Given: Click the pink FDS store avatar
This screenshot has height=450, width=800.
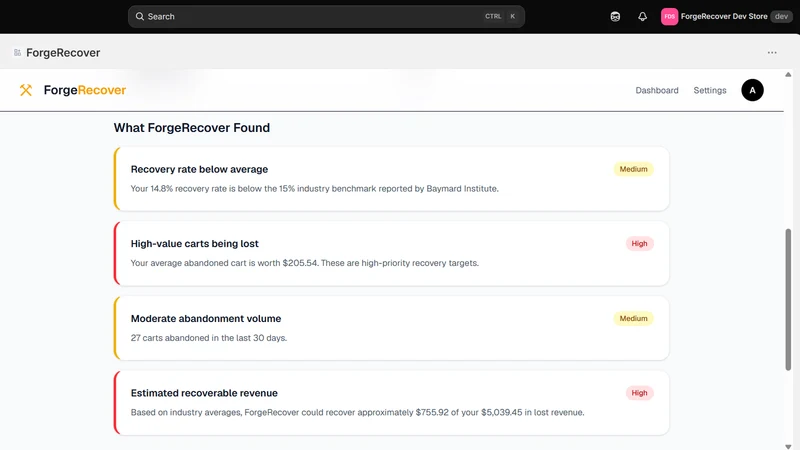Looking at the screenshot, I should 669,16.
